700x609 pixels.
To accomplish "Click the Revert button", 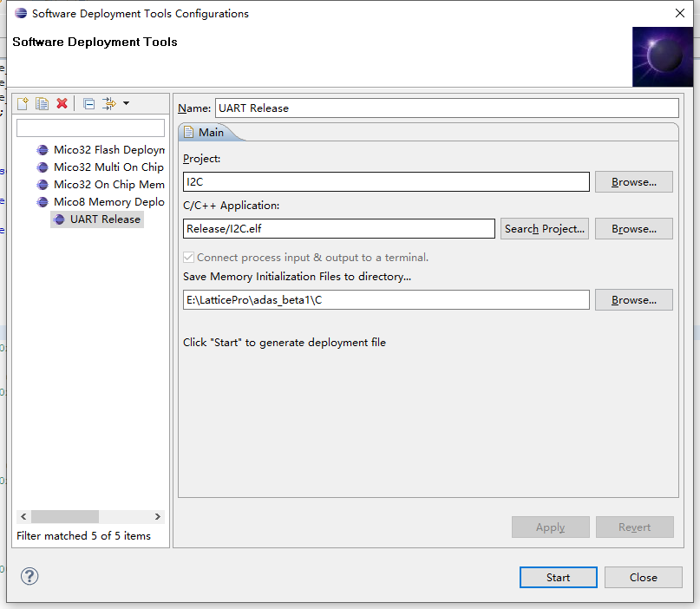I will (634, 527).
